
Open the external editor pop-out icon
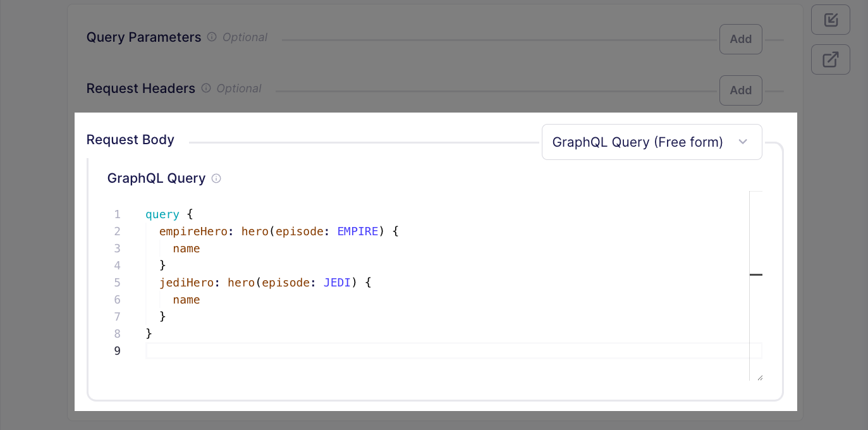[x=830, y=59]
